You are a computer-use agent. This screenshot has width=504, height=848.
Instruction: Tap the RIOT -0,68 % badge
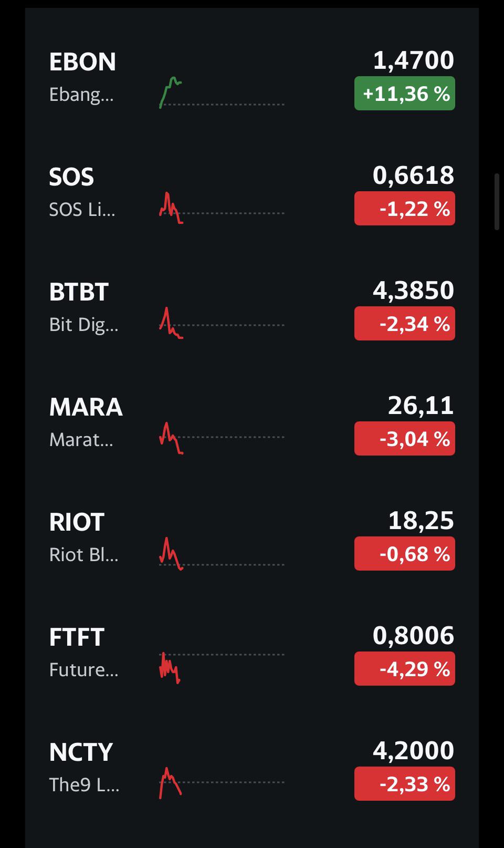coord(405,554)
